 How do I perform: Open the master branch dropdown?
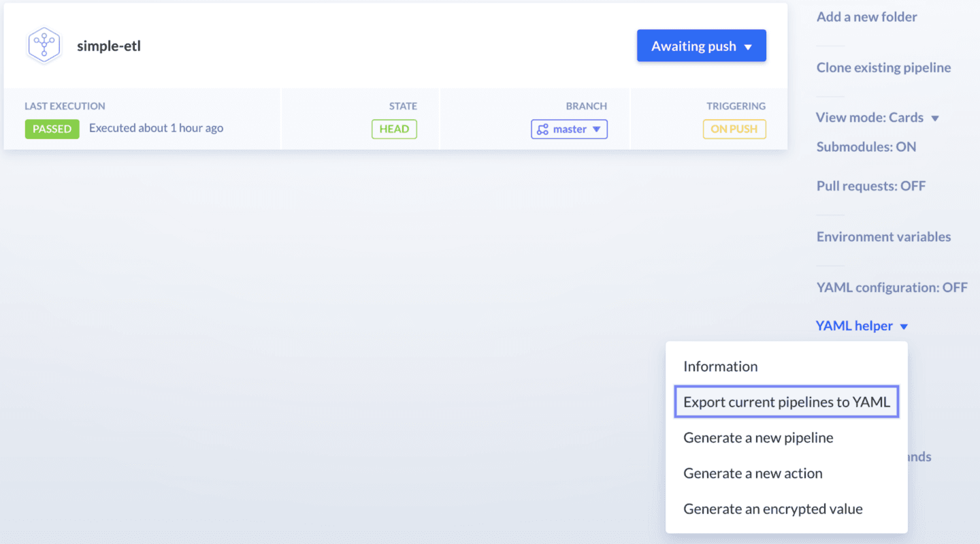pyautogui.click(x=569, y=129)
